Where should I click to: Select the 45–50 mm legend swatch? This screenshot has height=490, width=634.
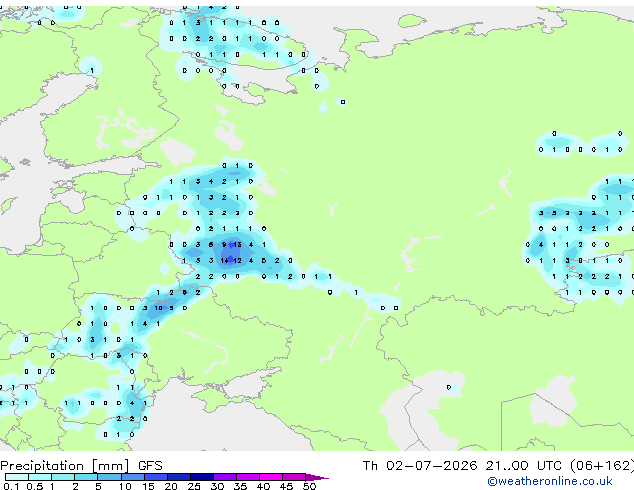pos(294,477)
